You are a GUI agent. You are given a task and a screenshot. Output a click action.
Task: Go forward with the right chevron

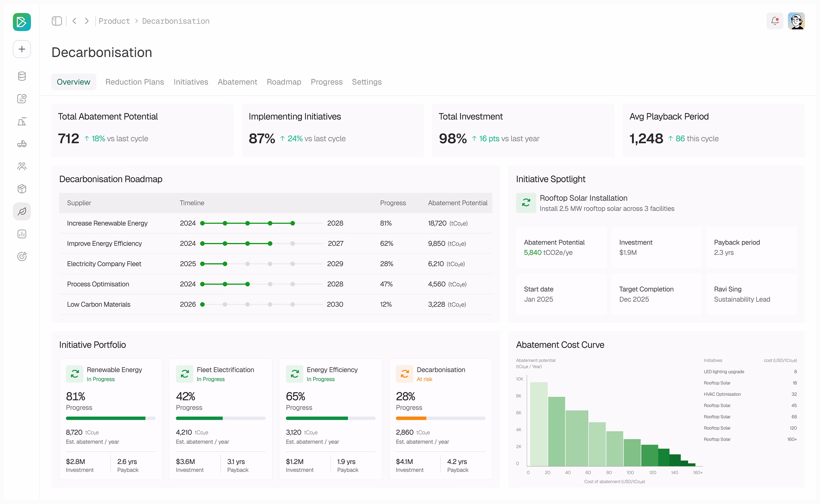point(87,21)
